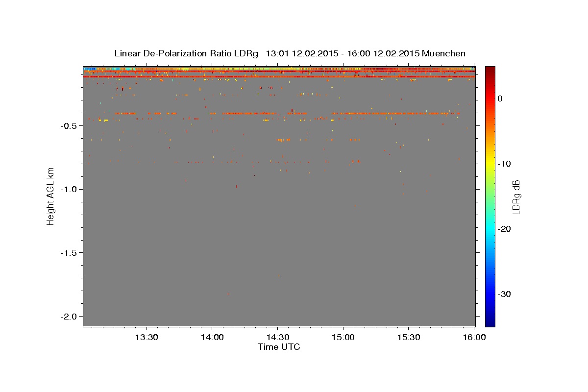588x392 pixels.
Task: Click the colorbar value -30 label
Action: [505, 294]
